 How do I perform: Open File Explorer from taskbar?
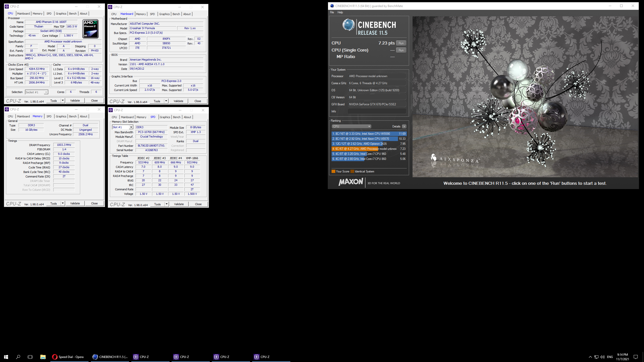[43, 357]
